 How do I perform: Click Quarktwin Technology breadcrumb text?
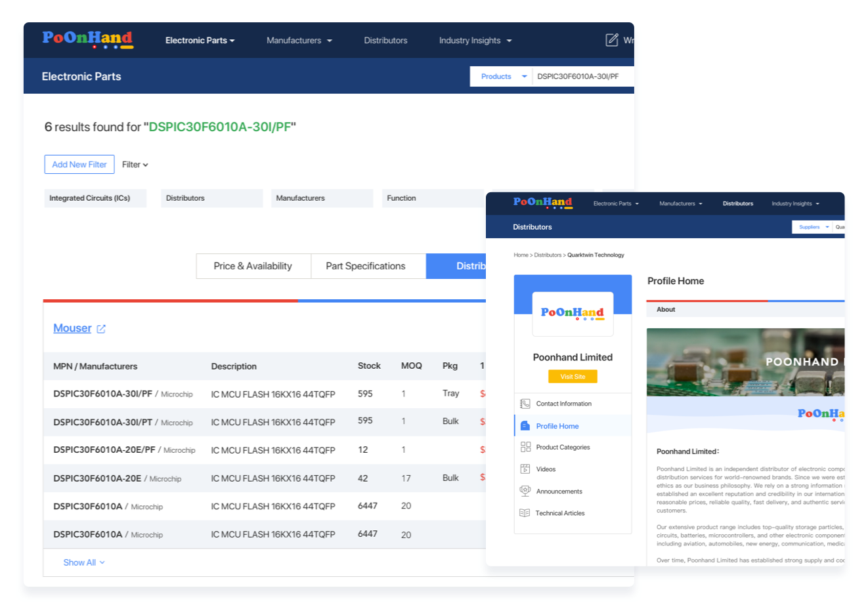coord(596,255)
